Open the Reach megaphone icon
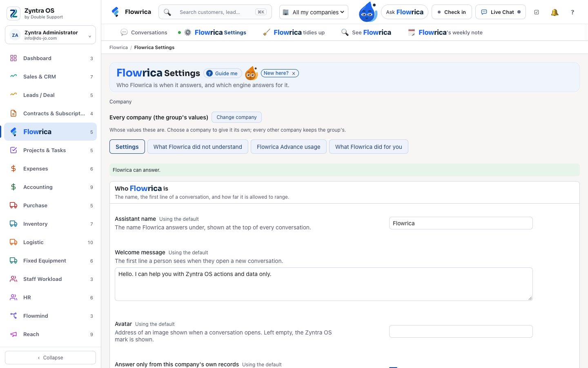 click(x=13, y=334)
